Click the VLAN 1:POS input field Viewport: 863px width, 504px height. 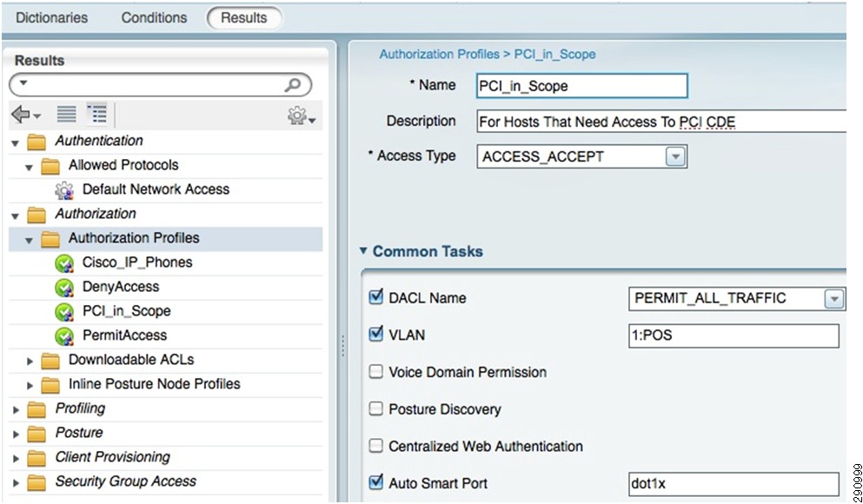point(734,335)
